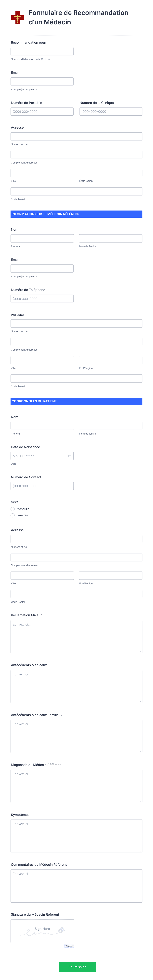This screenshot has width=153, height=980.
Task: Click the Information sur le médecin référent header
Action: (76, 214)
